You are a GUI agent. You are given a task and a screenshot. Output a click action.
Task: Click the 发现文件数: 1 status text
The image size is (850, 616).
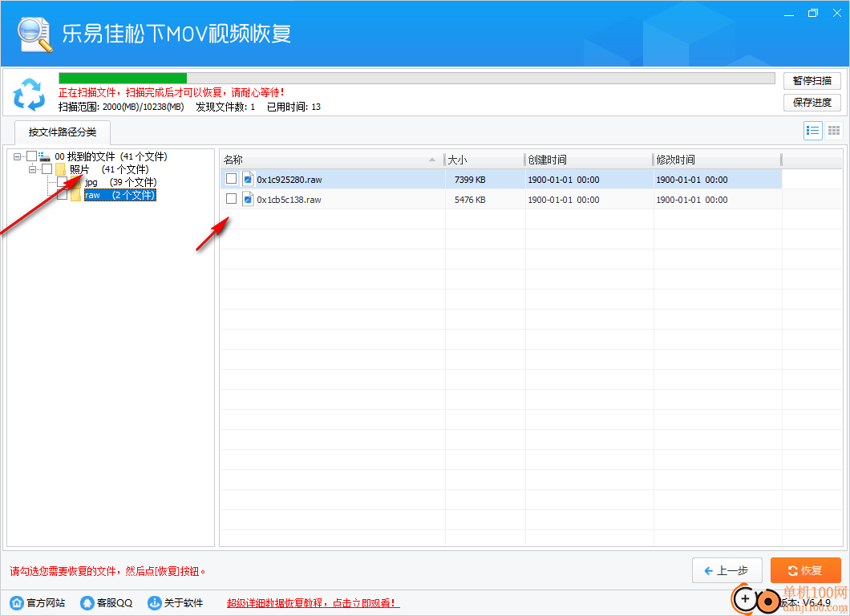tap(225, 107)
